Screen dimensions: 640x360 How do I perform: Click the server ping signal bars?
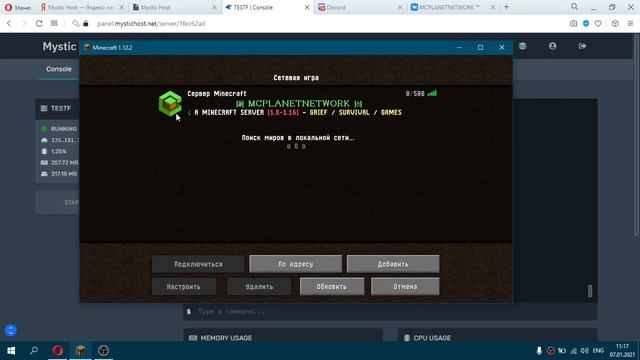pos(432,93)
